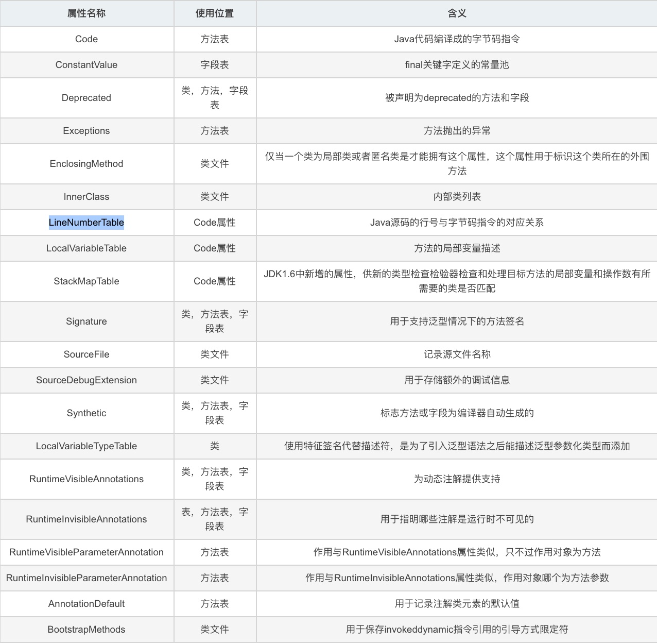Image resolution: width=657 pixels, height=644 pixels.
Task: Select the RuntimeInvisibleParameterAnnotation cell
Action: [87, 578]
